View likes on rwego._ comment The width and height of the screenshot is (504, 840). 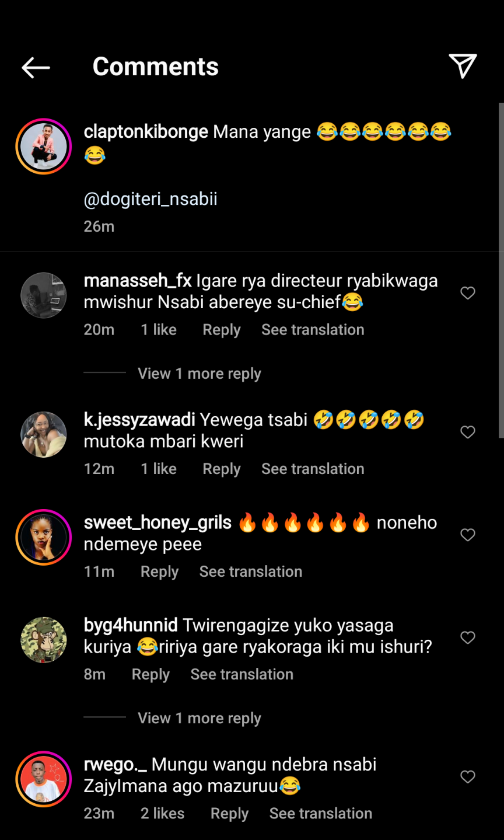(x=162, y=814)
